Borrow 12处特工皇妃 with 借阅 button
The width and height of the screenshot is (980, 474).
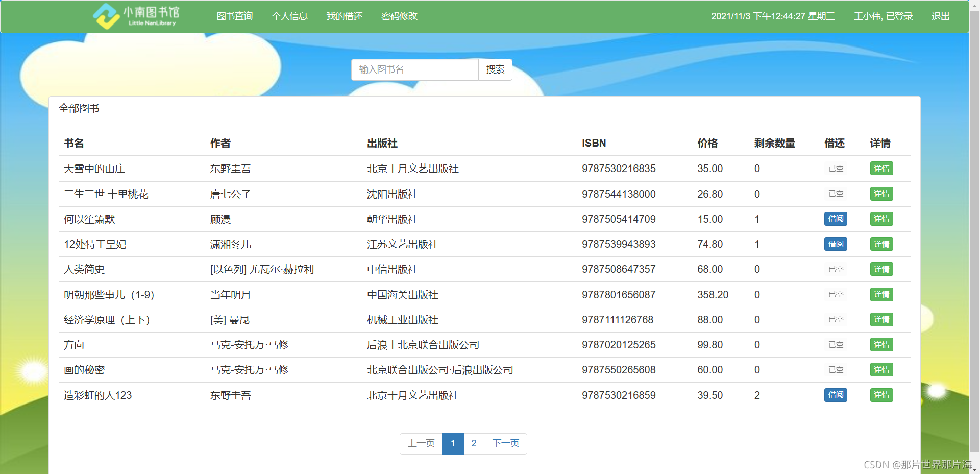(x=836, y=244)
